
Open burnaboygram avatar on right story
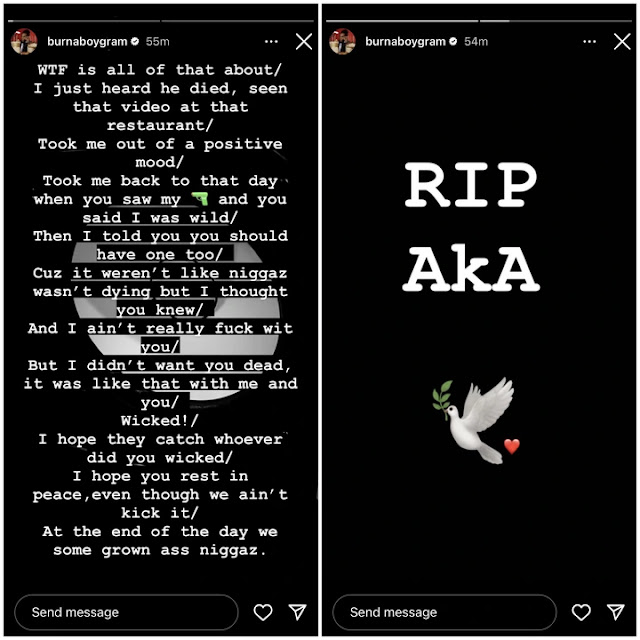tap(342, 41)
